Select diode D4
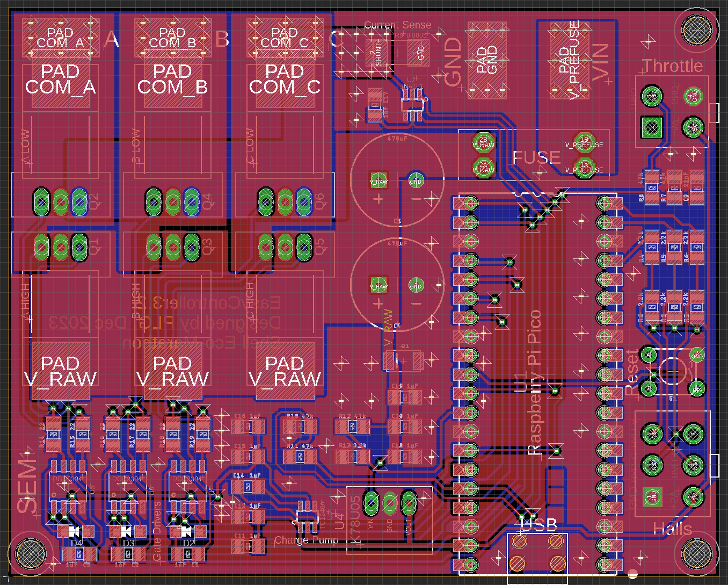 click(75, 532)
